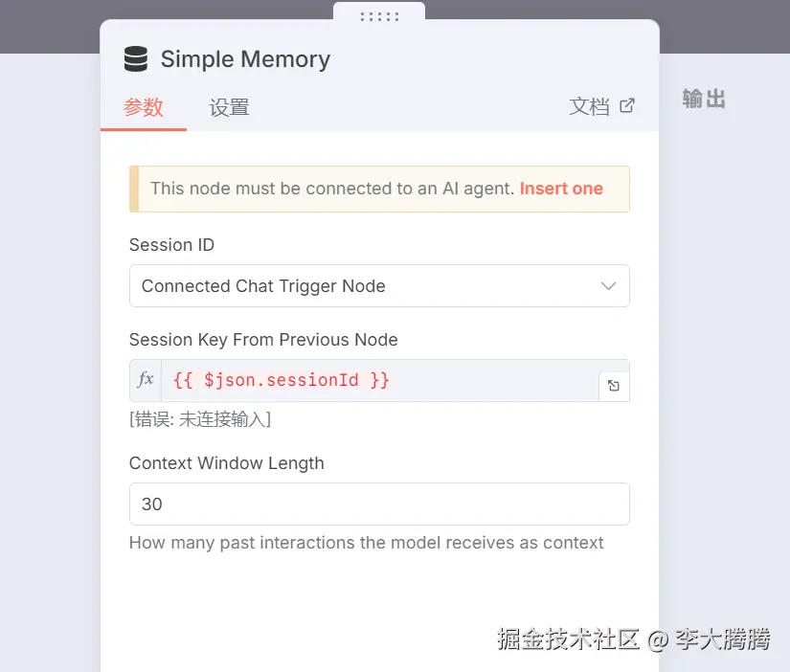
Task: Open the 文档 documentation link
Action: pos(589,106)
